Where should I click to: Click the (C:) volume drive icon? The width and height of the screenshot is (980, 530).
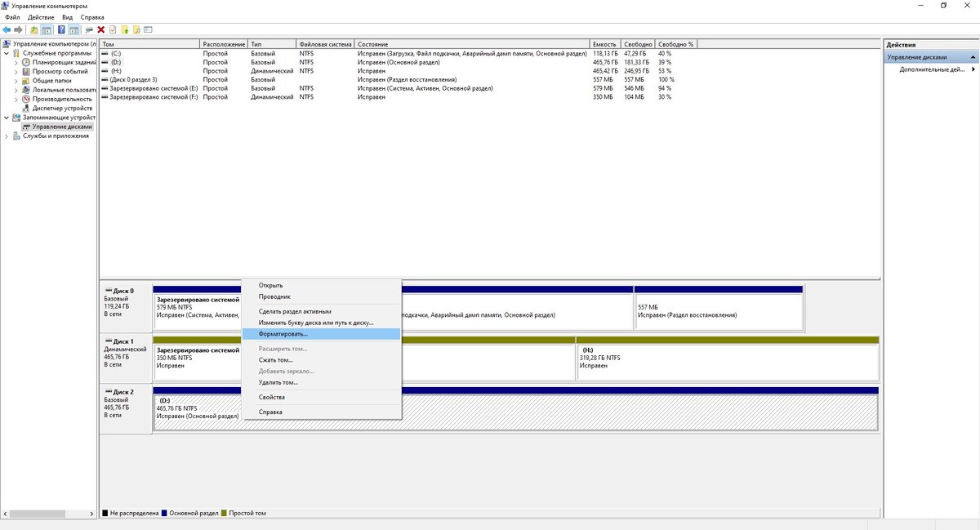click(x=105, y=53)
